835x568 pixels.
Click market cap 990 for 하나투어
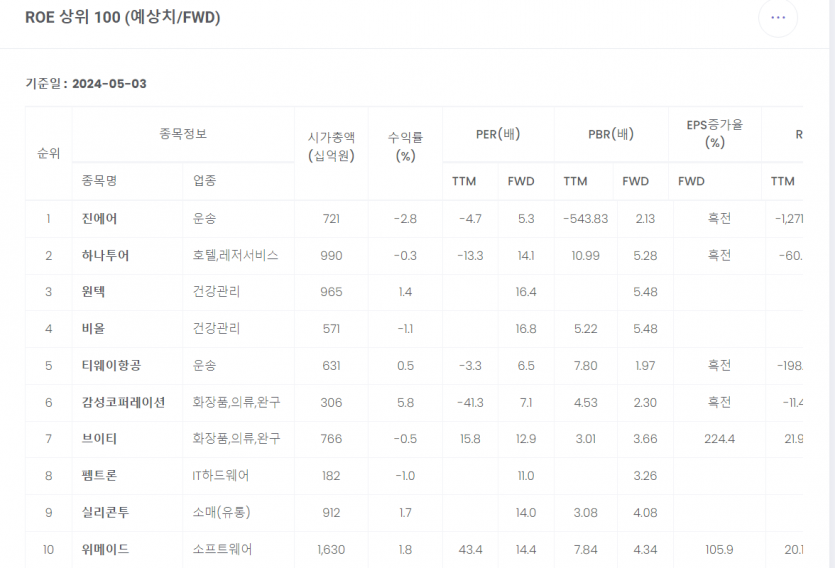pos(331,256)
